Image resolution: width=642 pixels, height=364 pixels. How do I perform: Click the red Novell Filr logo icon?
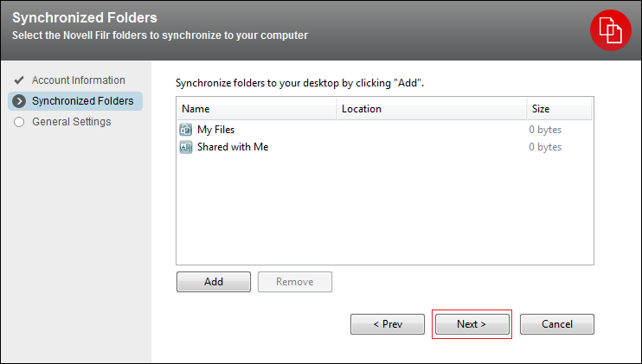pyautogui.click(x=611, y=31)
